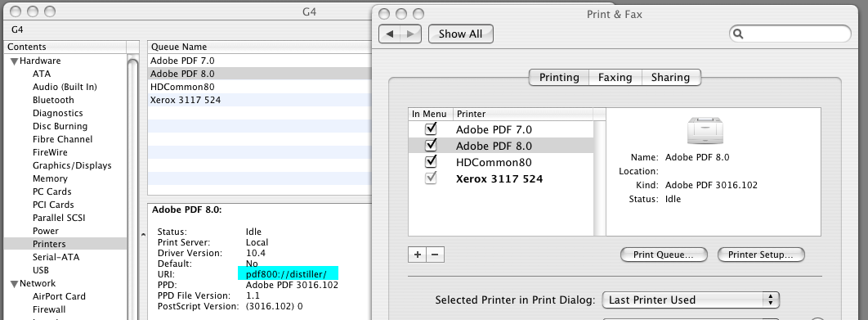Select Disc Burning in Contents
The height and width of the screenshot is (320, 868).
[x=60, y=127]
